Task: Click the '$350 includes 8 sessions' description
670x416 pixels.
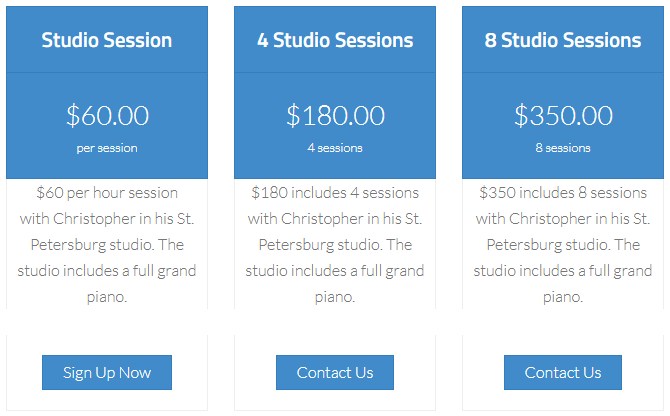Action: click(x=563, y=193)
